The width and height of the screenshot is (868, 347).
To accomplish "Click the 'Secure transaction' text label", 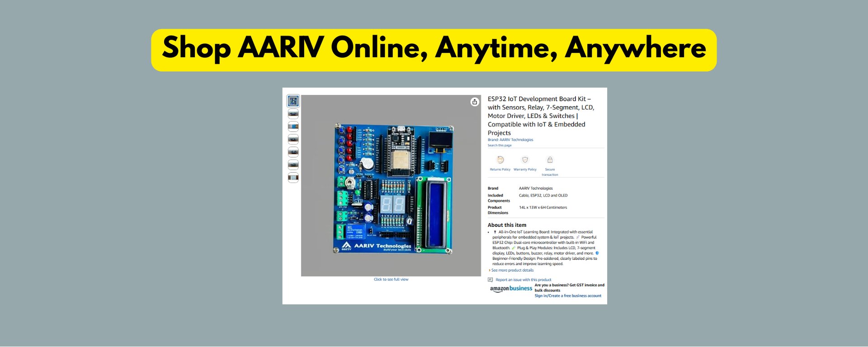I will (x=550, y=172).
